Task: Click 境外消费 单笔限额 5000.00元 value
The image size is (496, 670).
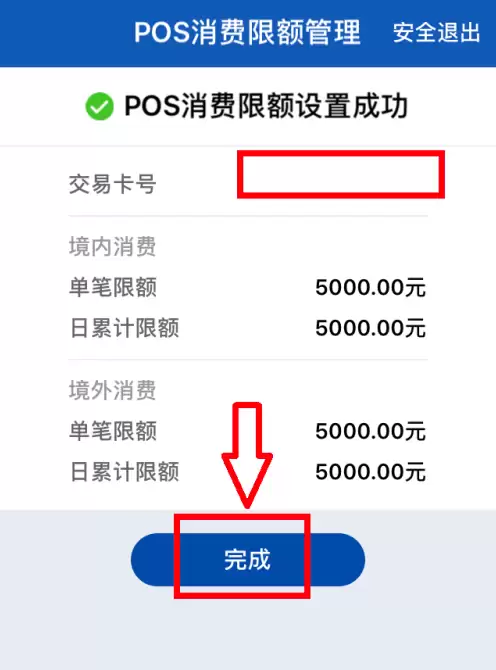Action: tap(370, 431)
